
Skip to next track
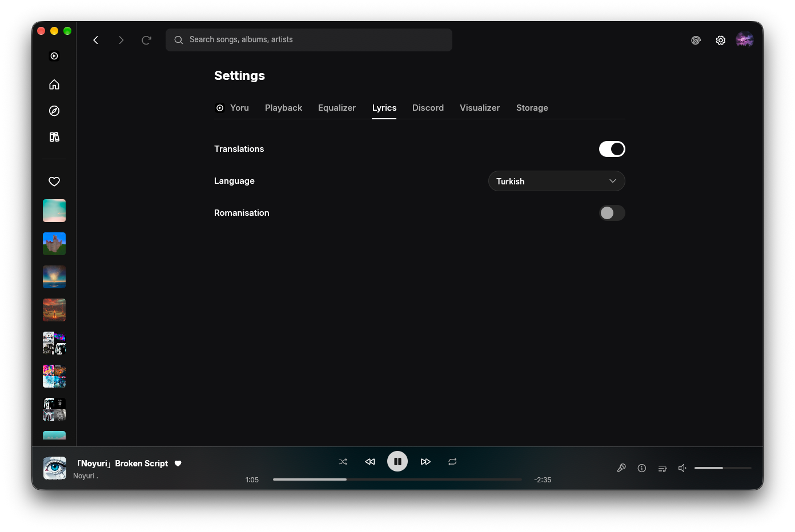pyautogui.click(x=425, y=462)
